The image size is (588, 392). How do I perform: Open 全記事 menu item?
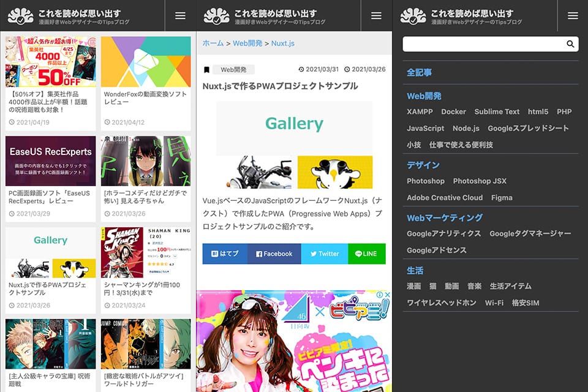[419, 72]
